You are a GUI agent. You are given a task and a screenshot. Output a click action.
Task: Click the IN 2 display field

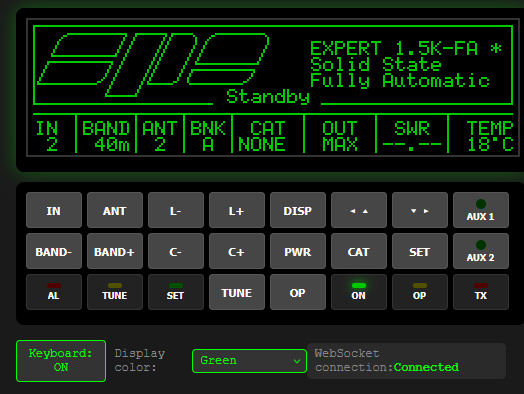[47, 136]
